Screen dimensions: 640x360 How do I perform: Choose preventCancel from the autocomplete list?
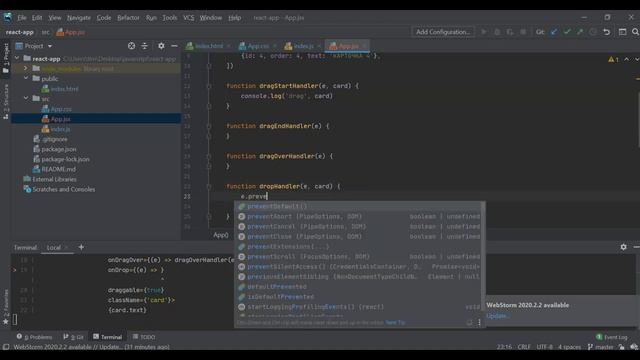pyautogui.click(x=359, y=227)
